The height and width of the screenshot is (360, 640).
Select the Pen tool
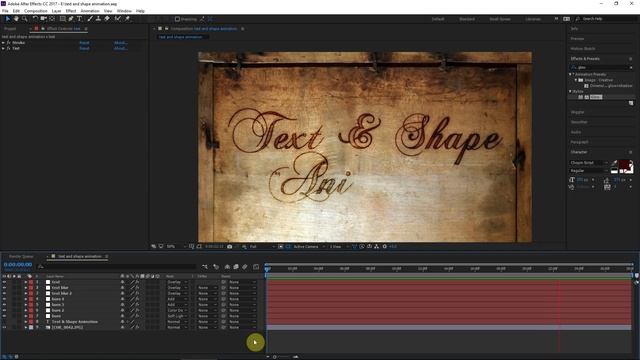click(x=71, y=19)
